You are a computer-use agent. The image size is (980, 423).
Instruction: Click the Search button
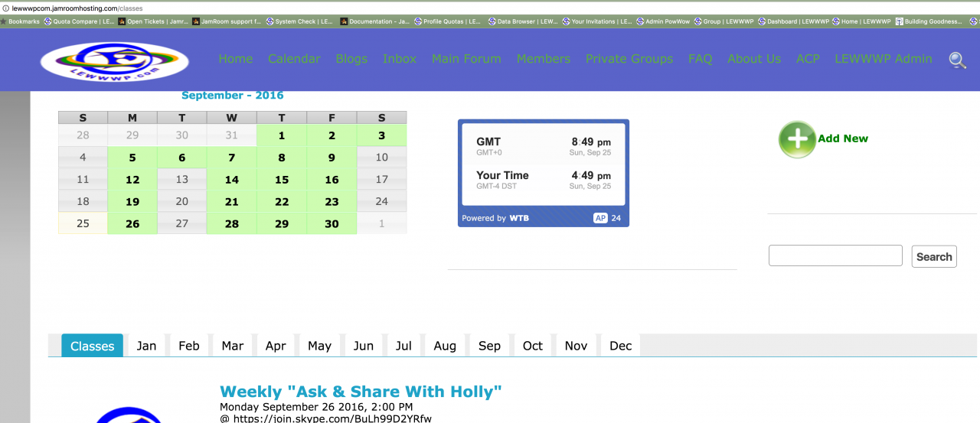[x=934, y=256]
